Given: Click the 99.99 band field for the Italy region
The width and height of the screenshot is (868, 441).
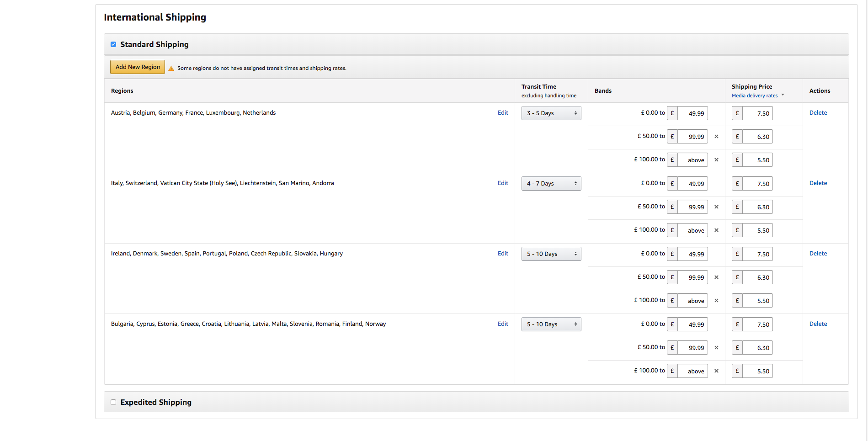Looking at the screenshot, I should [692, 207].
